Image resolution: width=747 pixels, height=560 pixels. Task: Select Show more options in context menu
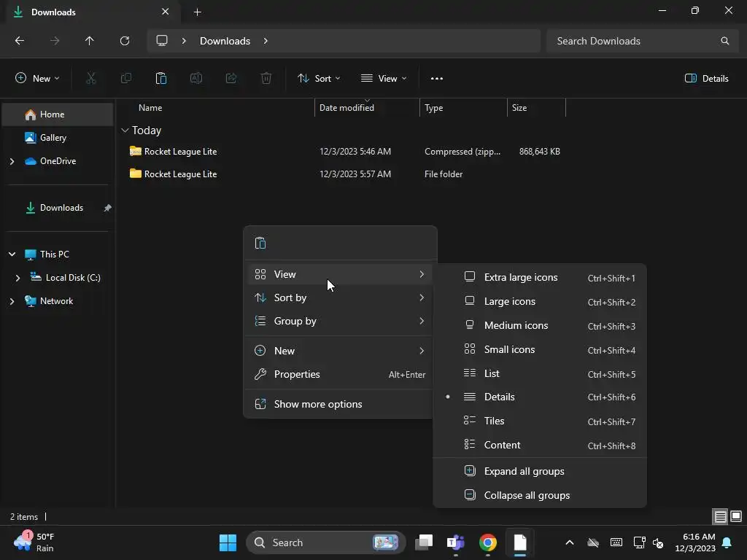tap(340, 404)
